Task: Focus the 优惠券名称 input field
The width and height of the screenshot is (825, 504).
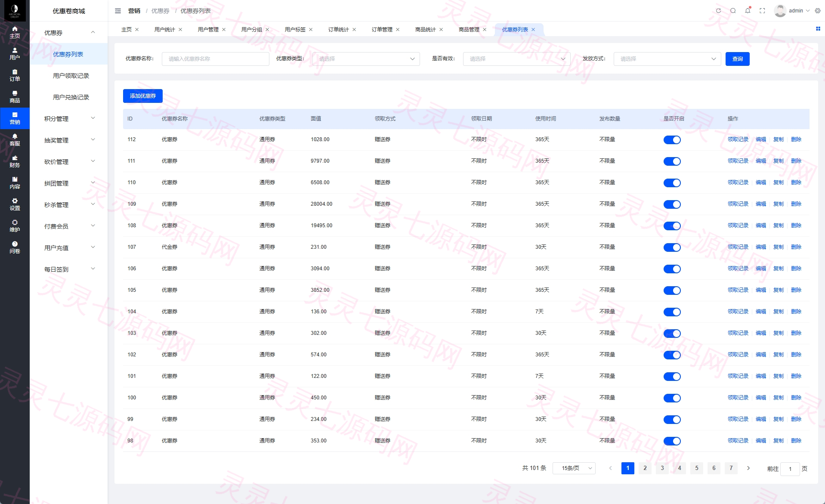Action: pyautogui.click(x=215, y=59)
